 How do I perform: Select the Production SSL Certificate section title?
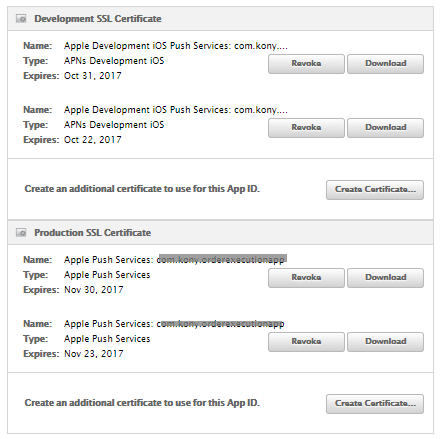(x=93, y=233)
